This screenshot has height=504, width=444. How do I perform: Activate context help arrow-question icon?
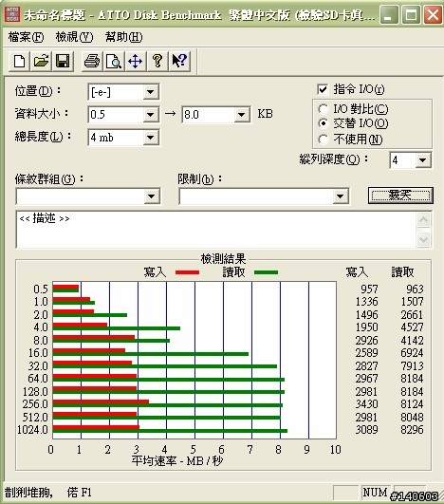tap(179, 61)
